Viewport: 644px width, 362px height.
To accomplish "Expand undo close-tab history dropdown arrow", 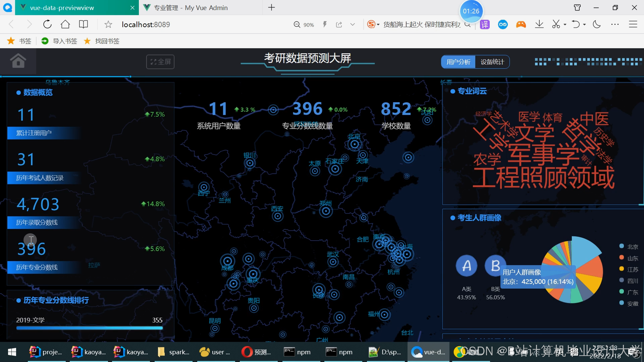I will (585, 24).
